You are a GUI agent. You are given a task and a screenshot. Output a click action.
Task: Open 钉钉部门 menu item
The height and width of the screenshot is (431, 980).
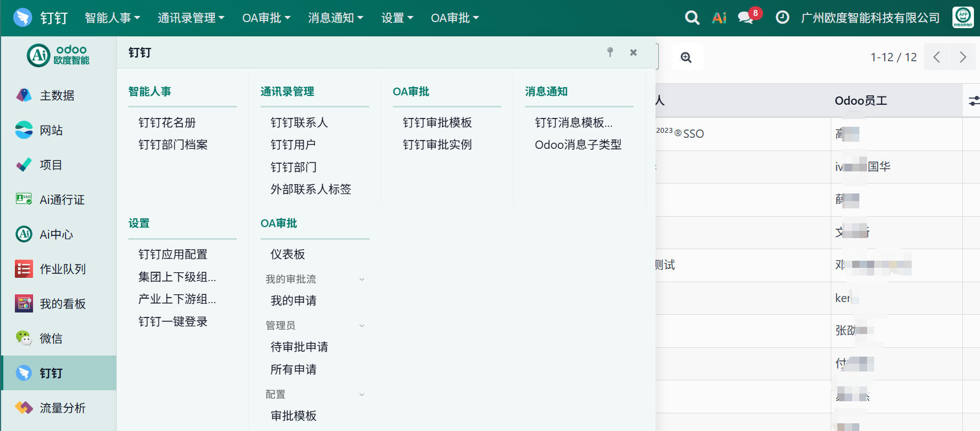294,167
